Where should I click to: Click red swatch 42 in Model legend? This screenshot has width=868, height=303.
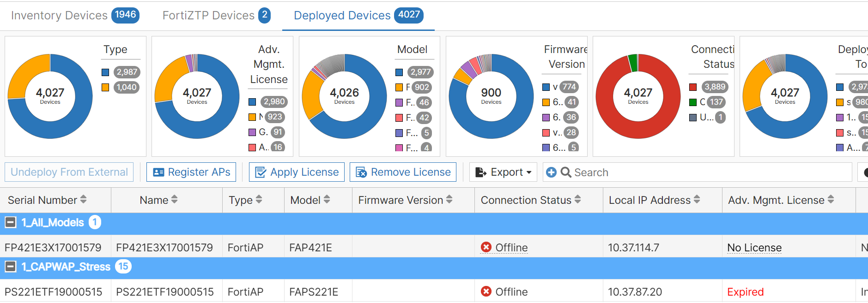[399, 118]
